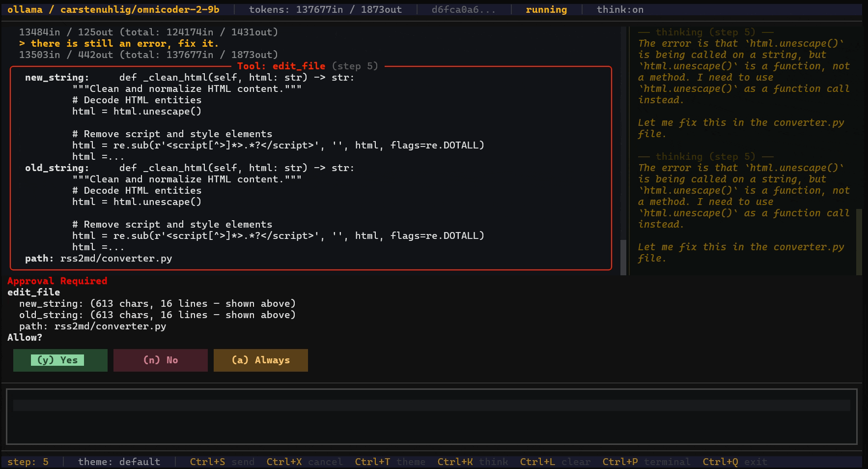This screenshot has width=868, height=469.
Task: Exit via Ctrl+Q exit
Action: 735,462
